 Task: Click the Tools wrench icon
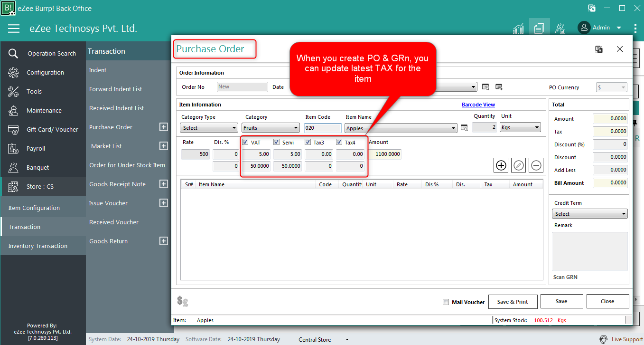coord(13,91)
